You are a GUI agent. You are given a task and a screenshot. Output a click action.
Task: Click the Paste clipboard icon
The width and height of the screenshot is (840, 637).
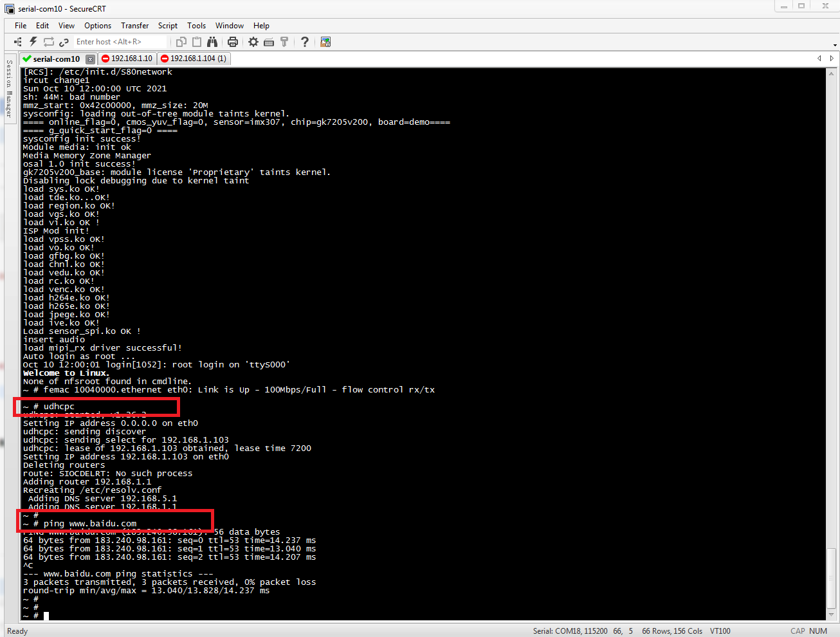click(x=197, y=42)
